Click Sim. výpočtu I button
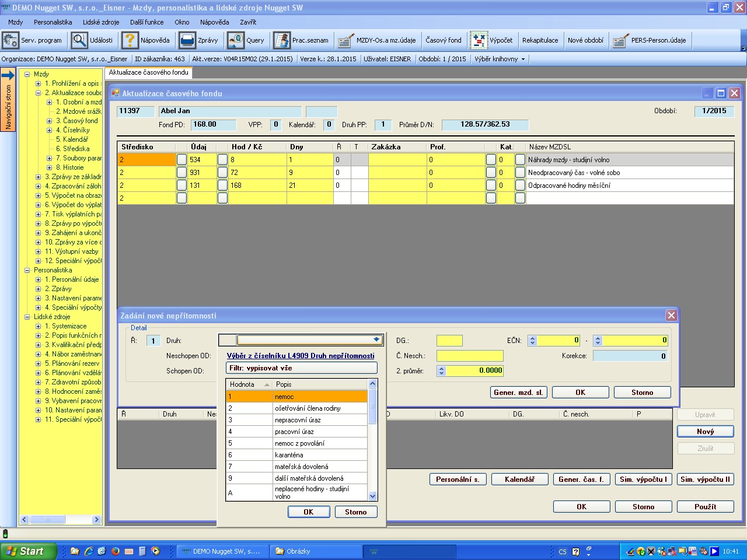 tap(643, 480)
